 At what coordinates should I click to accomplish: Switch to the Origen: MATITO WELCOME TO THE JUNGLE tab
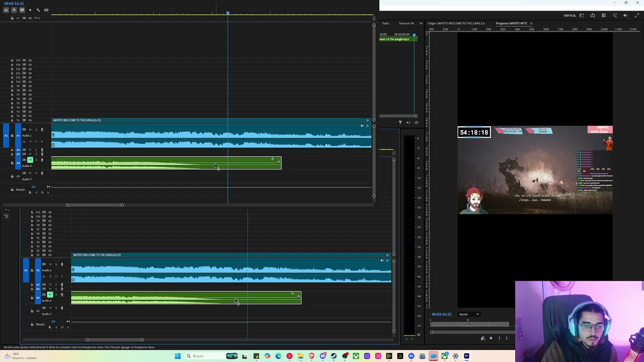tap(456, 23)
